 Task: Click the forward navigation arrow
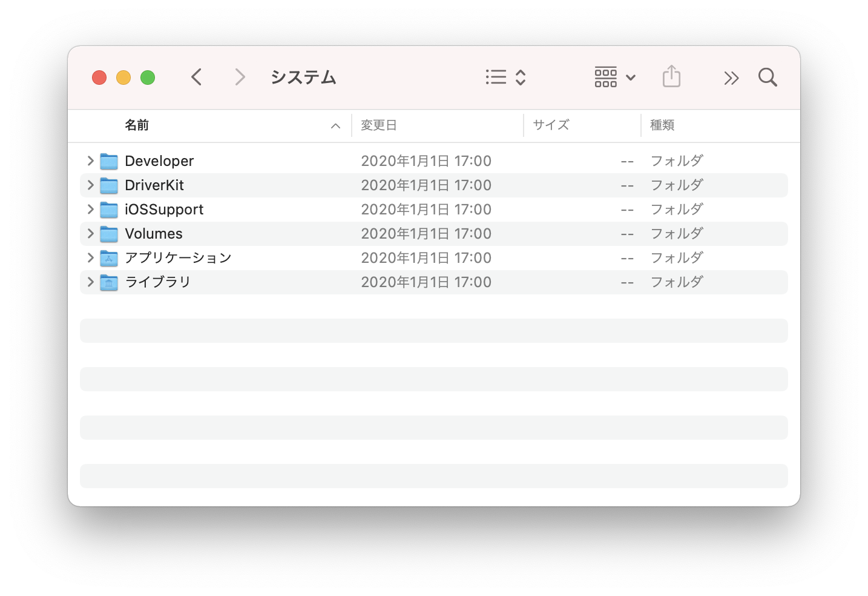(240, 77)
